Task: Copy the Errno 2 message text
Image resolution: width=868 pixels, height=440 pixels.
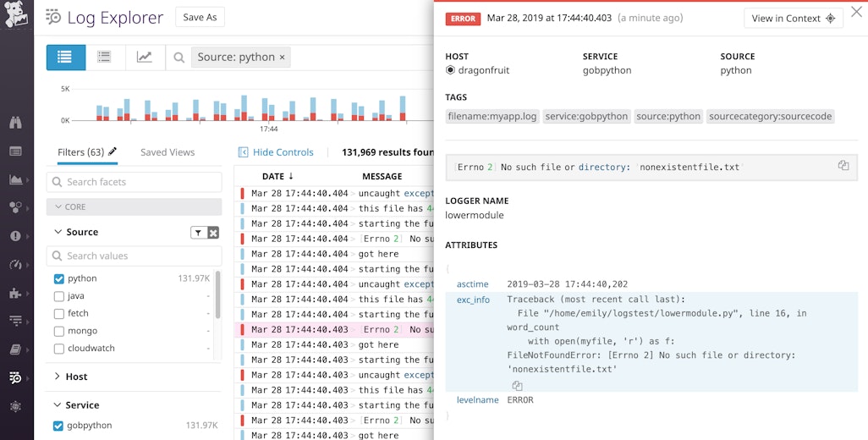Action: (x=843, y=166)
